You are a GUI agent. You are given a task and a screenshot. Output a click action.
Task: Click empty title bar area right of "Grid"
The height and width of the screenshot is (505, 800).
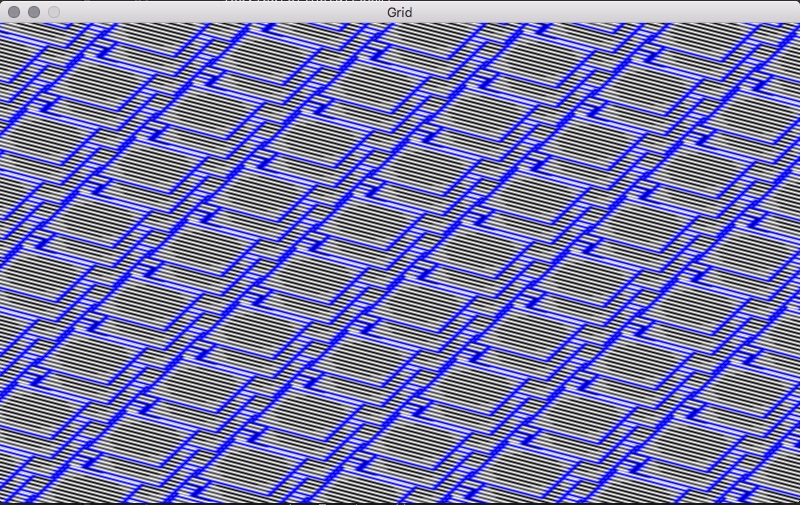click(600, 12)
